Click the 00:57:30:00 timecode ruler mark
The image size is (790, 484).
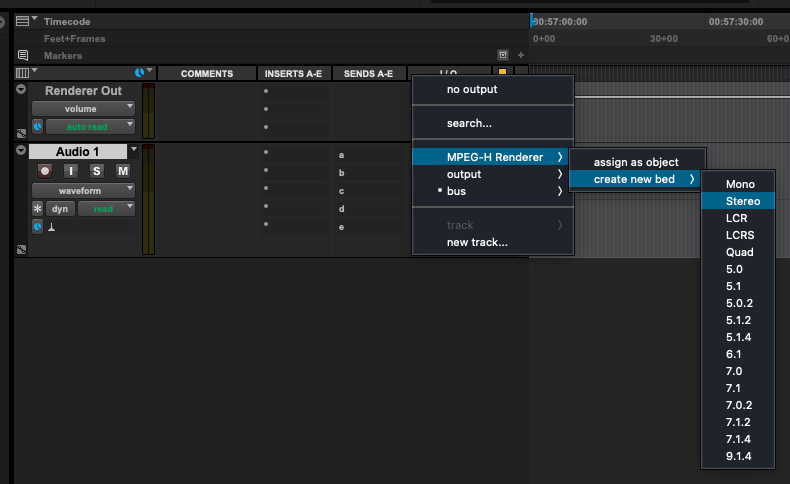[x=736, y=22]
